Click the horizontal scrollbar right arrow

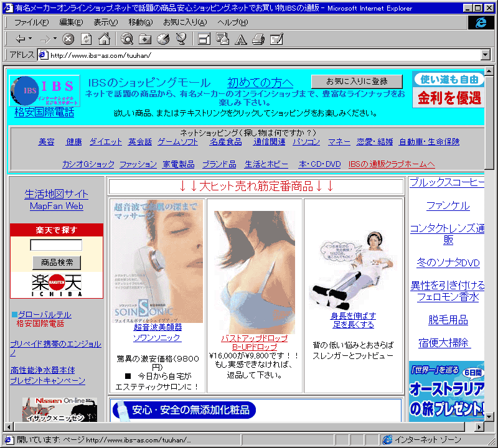point(479,427)
